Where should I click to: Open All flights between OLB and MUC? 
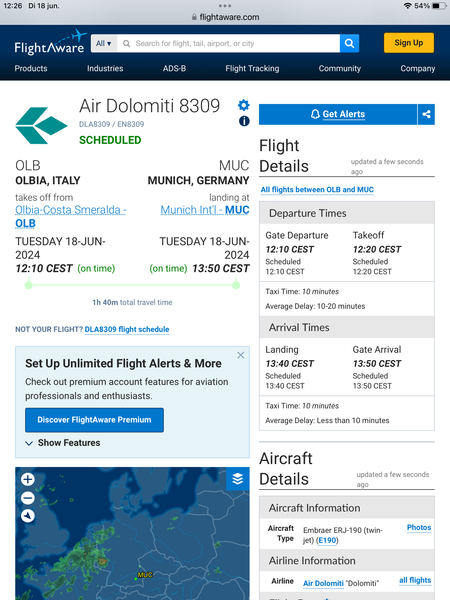317,189
